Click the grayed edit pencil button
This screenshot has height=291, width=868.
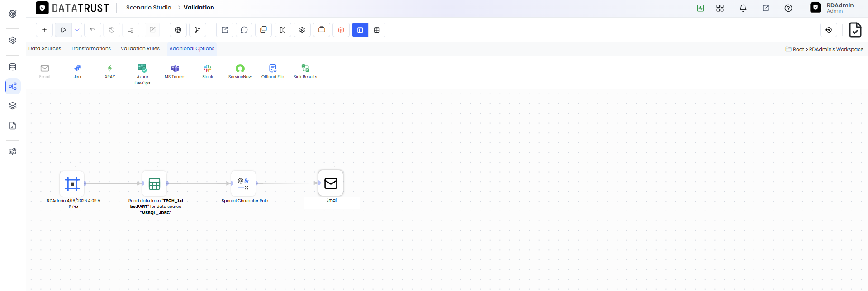pos(153,30)
